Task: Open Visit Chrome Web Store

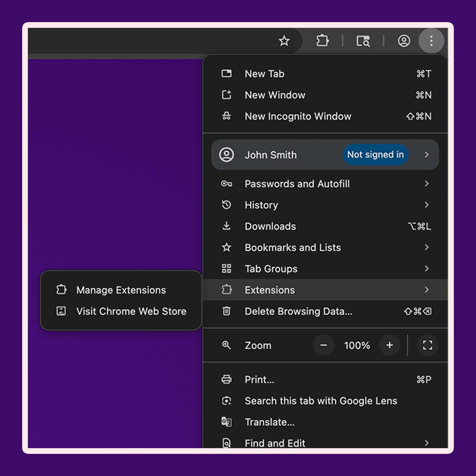Action: pyautogui.click(x=121, y=311)
